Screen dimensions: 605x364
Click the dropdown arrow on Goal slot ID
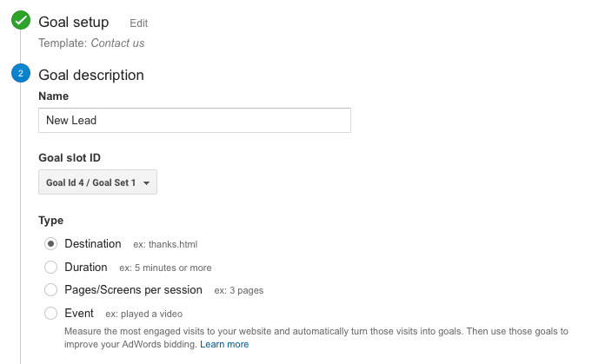[x=146, y=183]
